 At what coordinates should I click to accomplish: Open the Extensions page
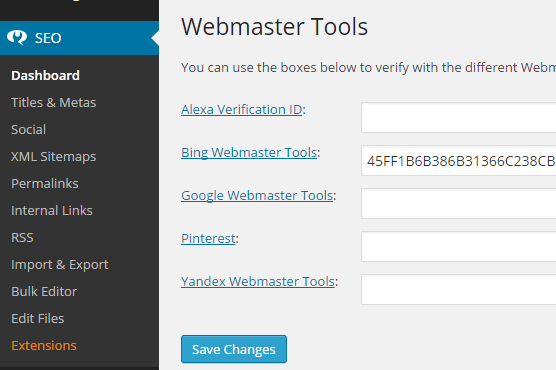point(44,346)
